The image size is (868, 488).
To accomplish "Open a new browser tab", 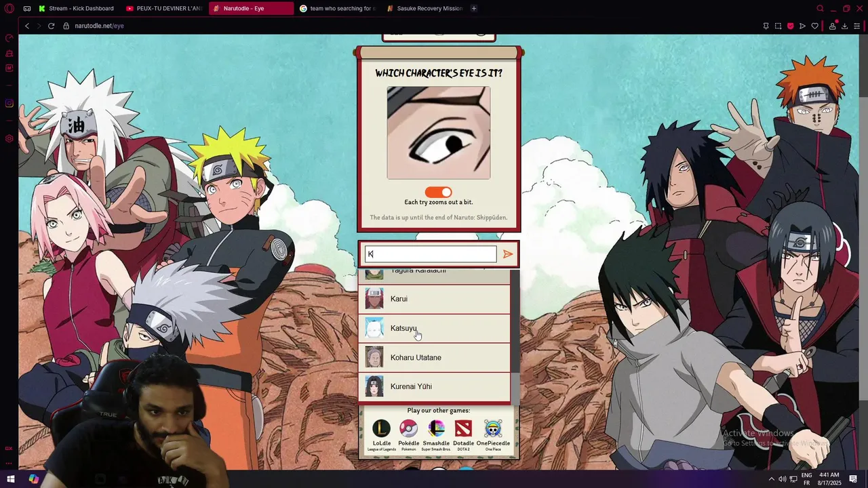I will click(473, 8).
